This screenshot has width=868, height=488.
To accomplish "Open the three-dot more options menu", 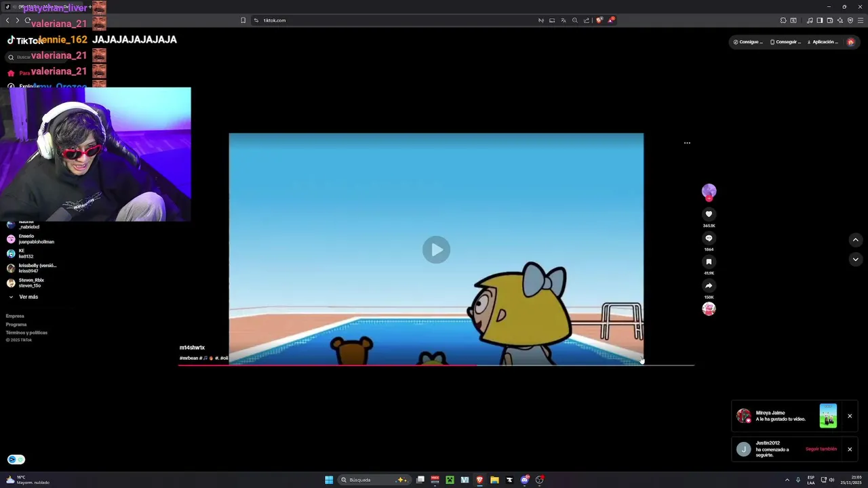I will tap(687, 143).
